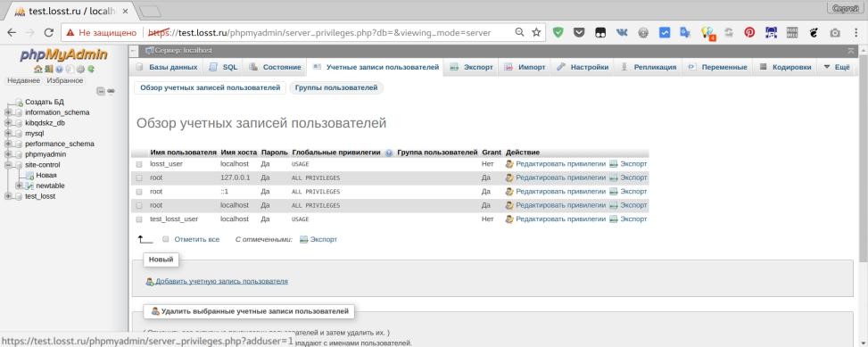Open the Базы данных tab
Screen dimensions: 868x347
point(167,67)
